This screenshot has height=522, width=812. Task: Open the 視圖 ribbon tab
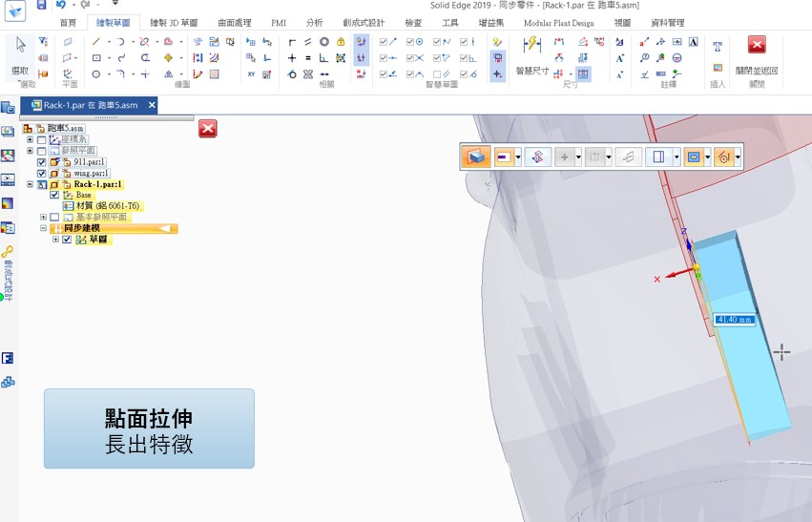click(622, 23)
